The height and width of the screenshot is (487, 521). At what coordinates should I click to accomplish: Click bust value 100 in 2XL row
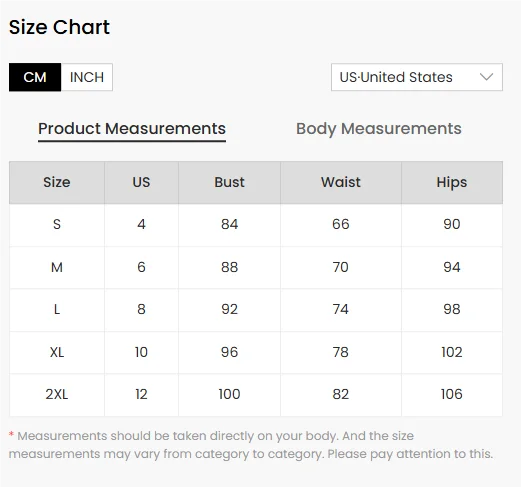pyautogui.click(x=229, y=394)
